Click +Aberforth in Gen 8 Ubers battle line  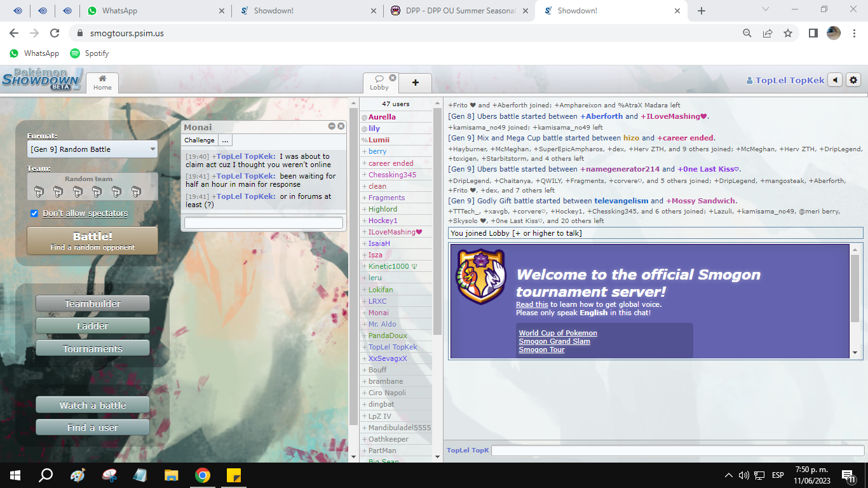[601, 116]
